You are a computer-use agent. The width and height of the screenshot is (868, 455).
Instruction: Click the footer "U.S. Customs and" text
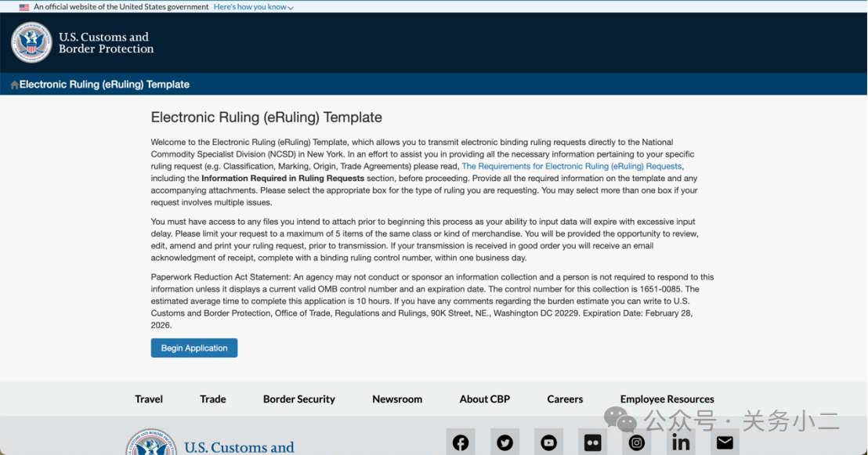239,447
